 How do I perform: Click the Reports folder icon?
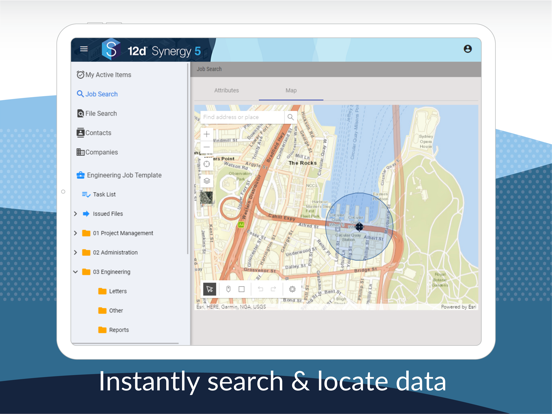tap(102, 330)
